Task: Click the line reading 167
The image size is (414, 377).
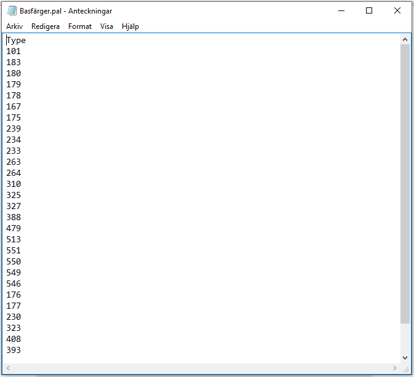Action: coord(13,107)
